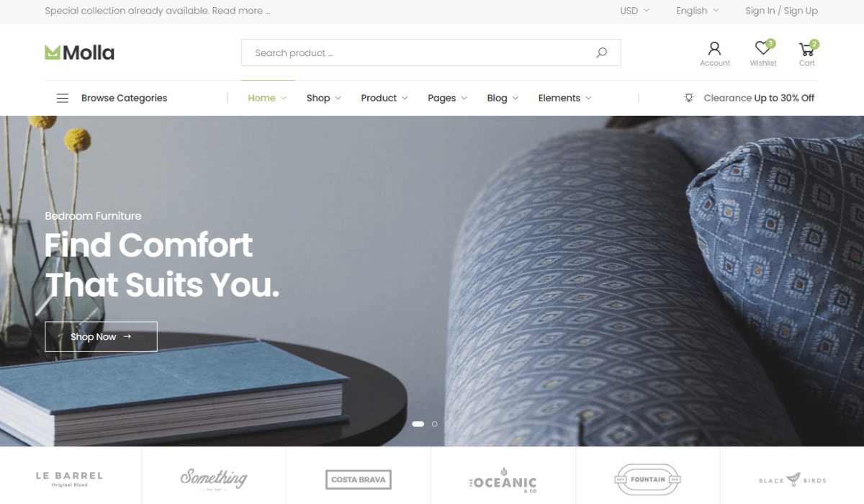Expand the Shop menu dropdown
This screenshot has height=504, width=864.
[x=323, y=98]
